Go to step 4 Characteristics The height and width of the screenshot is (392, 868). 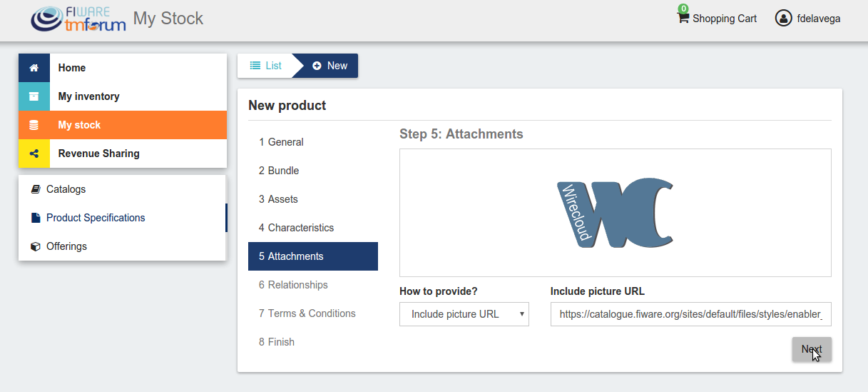[x=313, y=228]
